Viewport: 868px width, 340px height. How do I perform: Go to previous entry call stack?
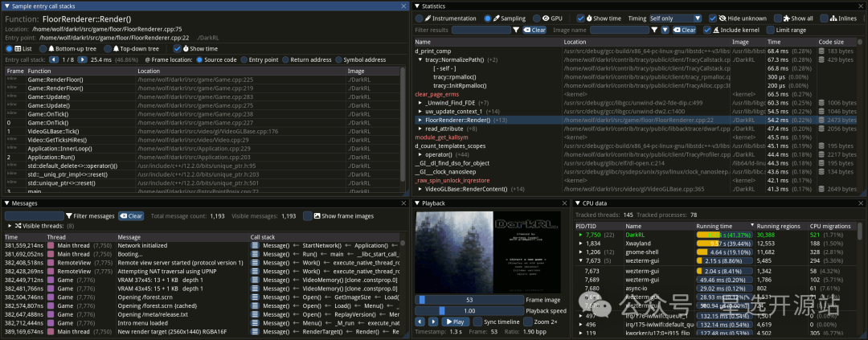coord(52,59)
